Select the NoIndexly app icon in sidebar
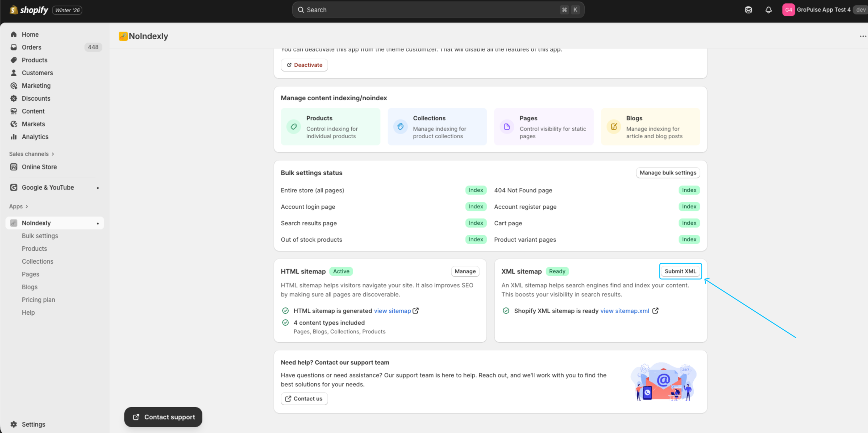 click(x=13, y=223)
